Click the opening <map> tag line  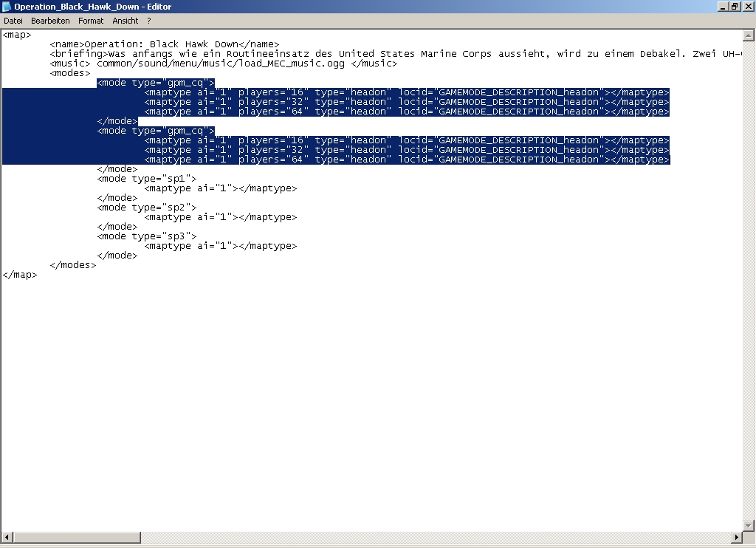[17, 35]
